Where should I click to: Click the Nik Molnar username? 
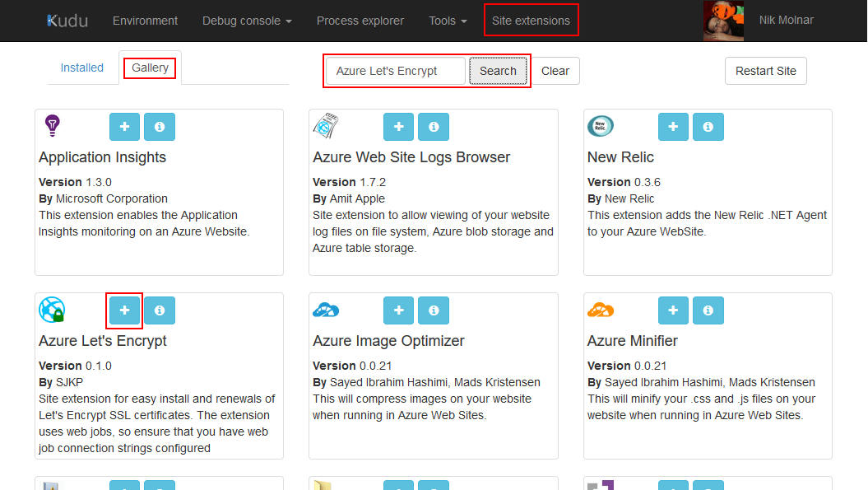786,20
